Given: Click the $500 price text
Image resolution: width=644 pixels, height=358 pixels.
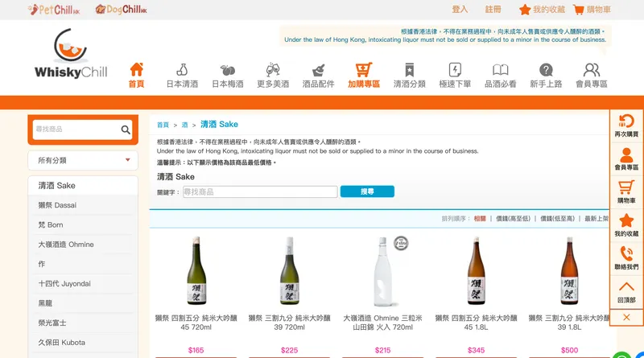Looking at the screenshot, I should point(569,350).
